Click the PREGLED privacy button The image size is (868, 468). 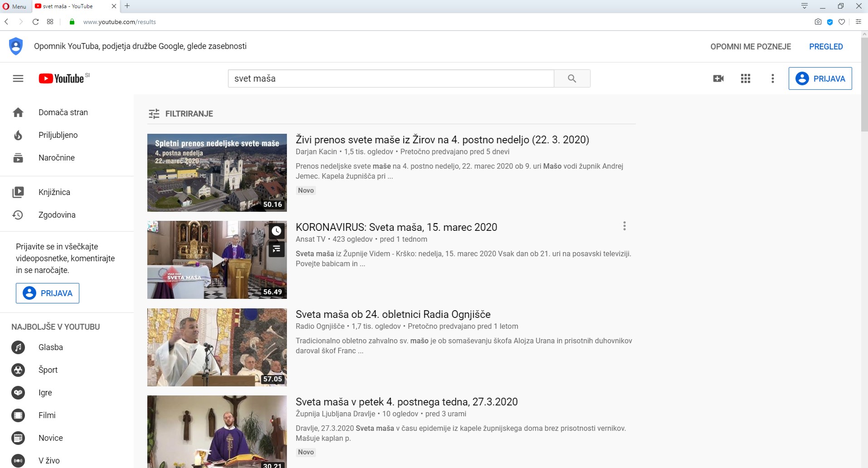(825, 47)
